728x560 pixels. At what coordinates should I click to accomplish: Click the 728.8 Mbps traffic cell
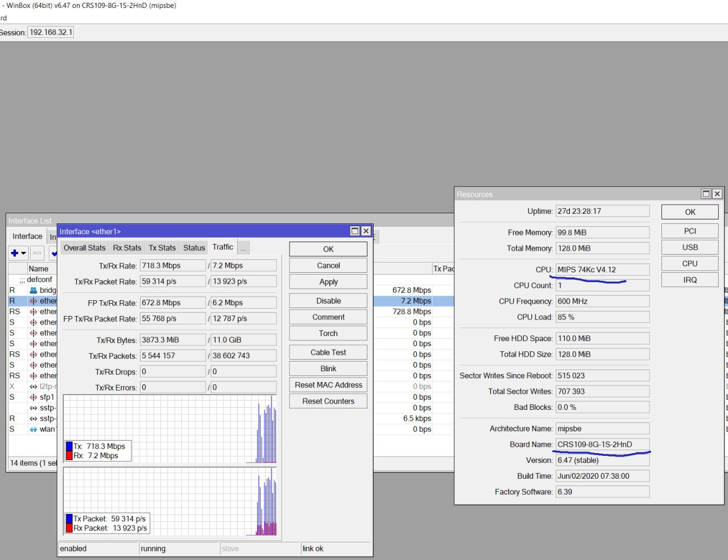pyautogui.click(x=412, y=312)
